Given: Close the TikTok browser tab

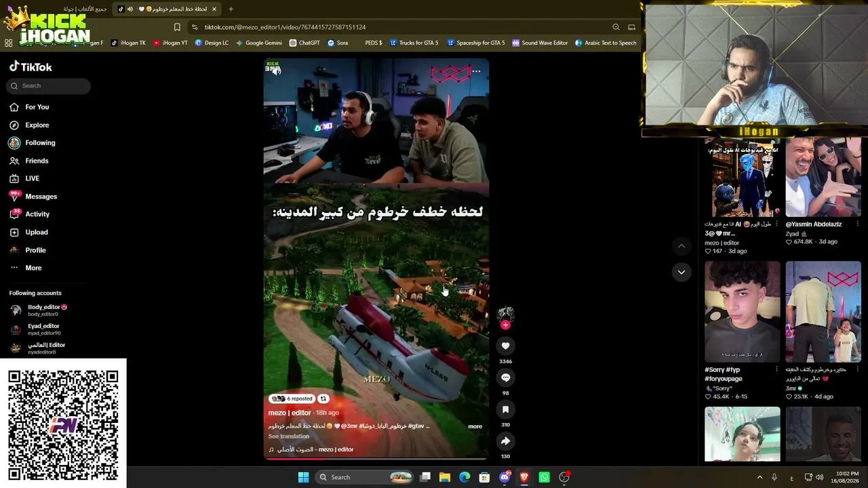Looking at the screenshot, I should pos(214,9).
